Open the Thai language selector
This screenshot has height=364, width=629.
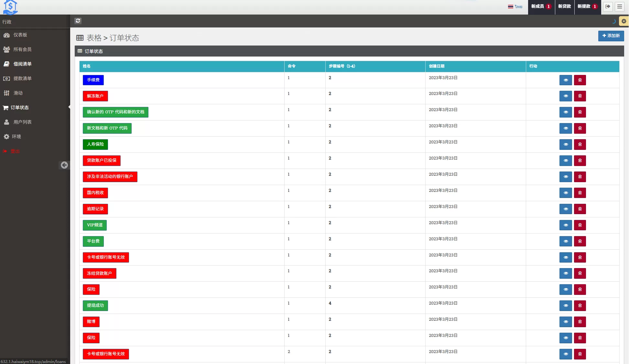[x=515, y=6]
